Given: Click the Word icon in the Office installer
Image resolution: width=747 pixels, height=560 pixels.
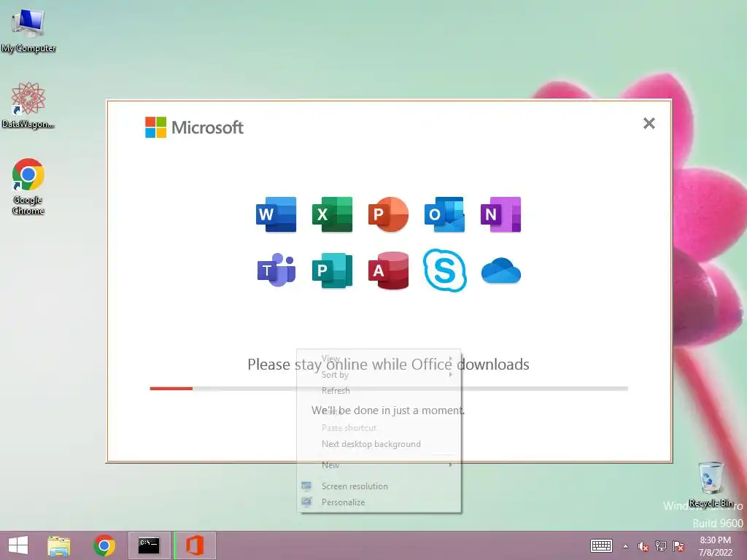Looking at the screenshot, I should pos(276,214).
